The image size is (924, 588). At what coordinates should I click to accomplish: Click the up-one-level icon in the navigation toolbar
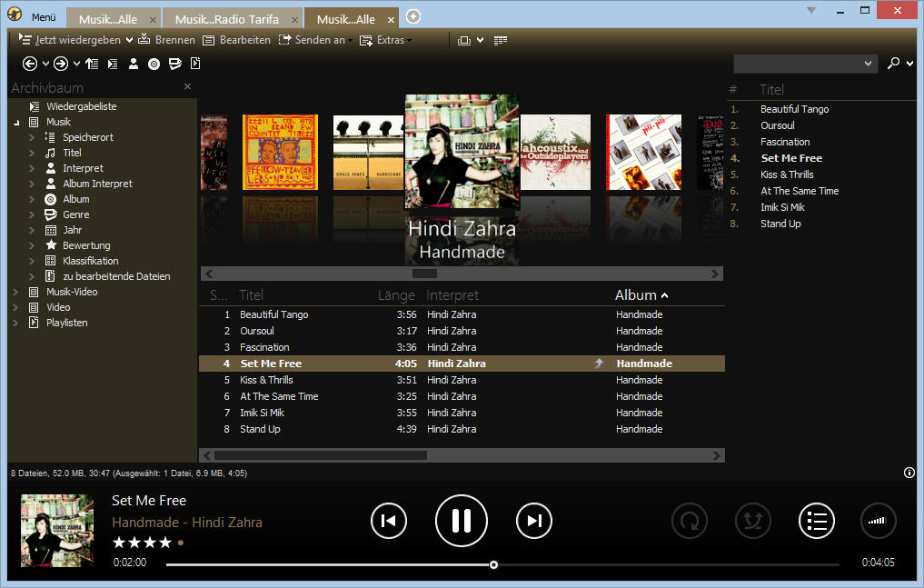(92, 64)
